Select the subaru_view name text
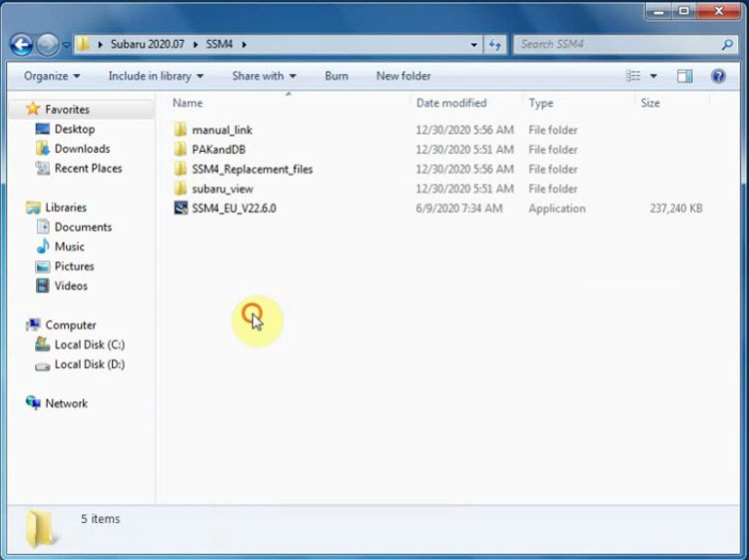The height and width of the screenshot is (560, 749). (223, 189)
